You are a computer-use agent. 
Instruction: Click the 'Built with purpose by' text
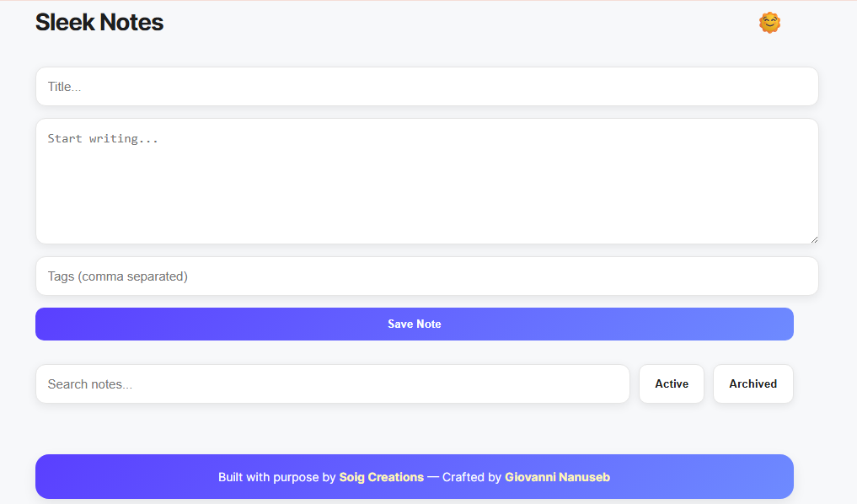[x=276, y=477]
